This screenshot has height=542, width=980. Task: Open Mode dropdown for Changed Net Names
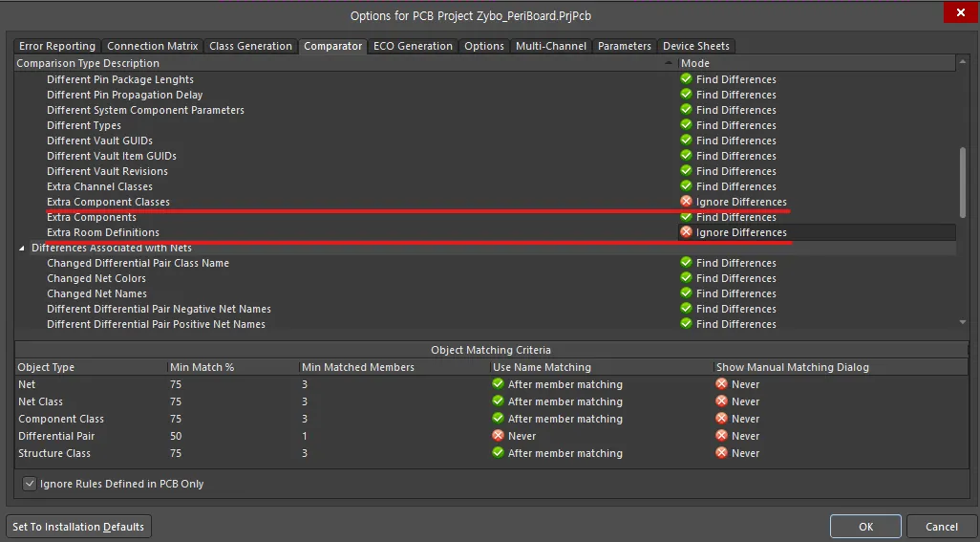coord(817,293)
